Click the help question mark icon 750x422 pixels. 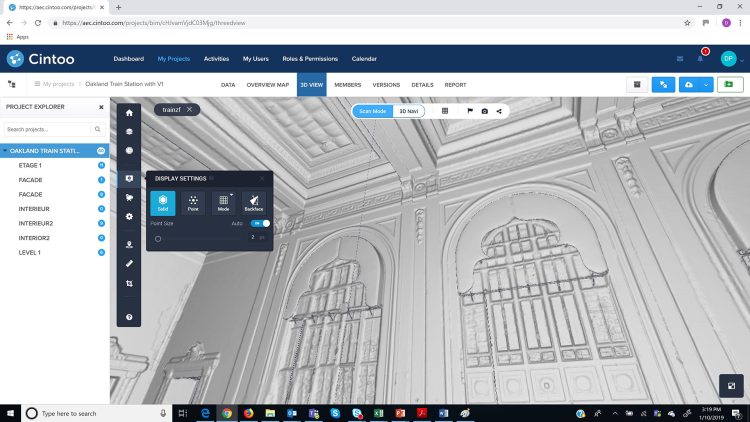[x=129, y=317]
